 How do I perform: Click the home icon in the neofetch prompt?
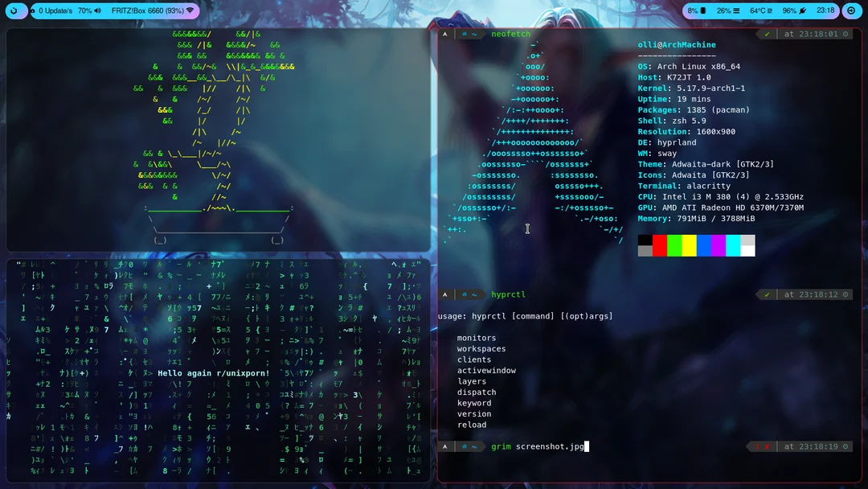point(464,34)
